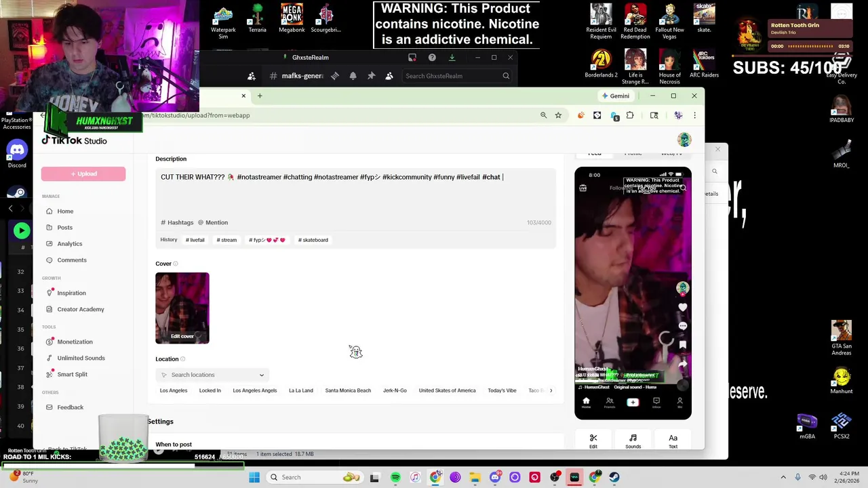
Task: Click the Location info icon
Action: point(182,359)
